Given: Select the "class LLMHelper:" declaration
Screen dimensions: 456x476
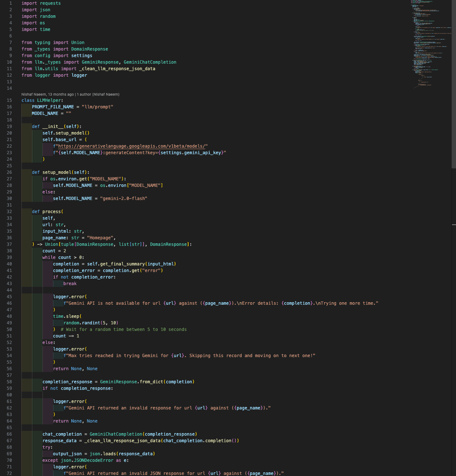Looking at the screenshot, I should tap(42, 100).
